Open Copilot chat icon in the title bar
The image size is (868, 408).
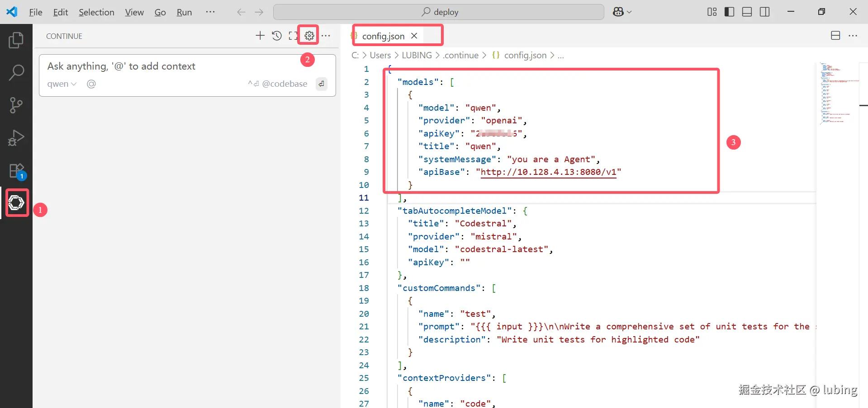point(618,12)
